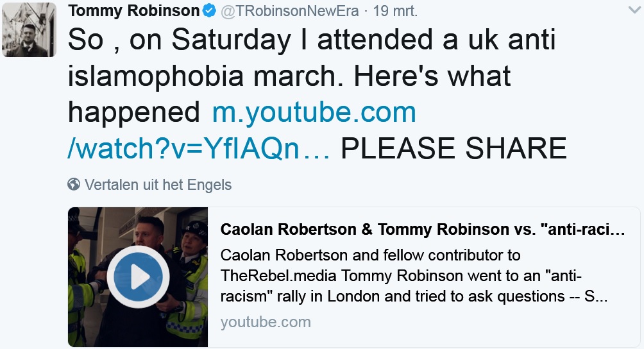Select "Vertalen uit het Engels" to translate

tap(158, 185)
